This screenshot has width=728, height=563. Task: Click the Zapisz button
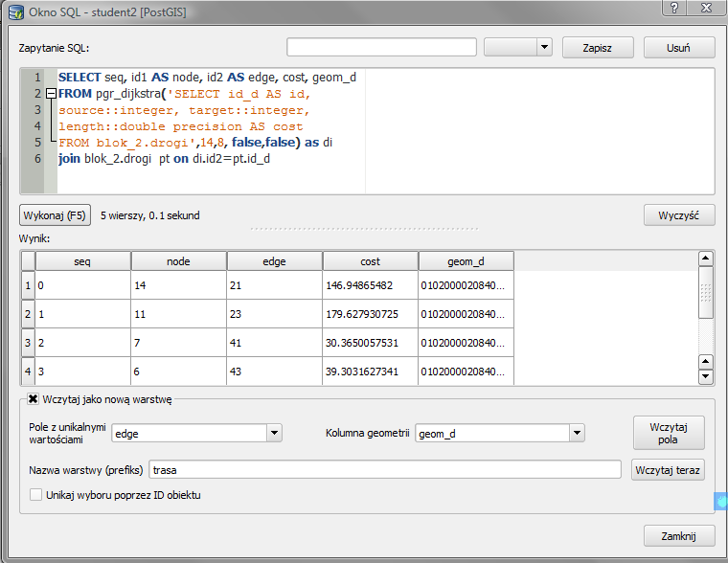pyautogui.click(x=598, y=48)
